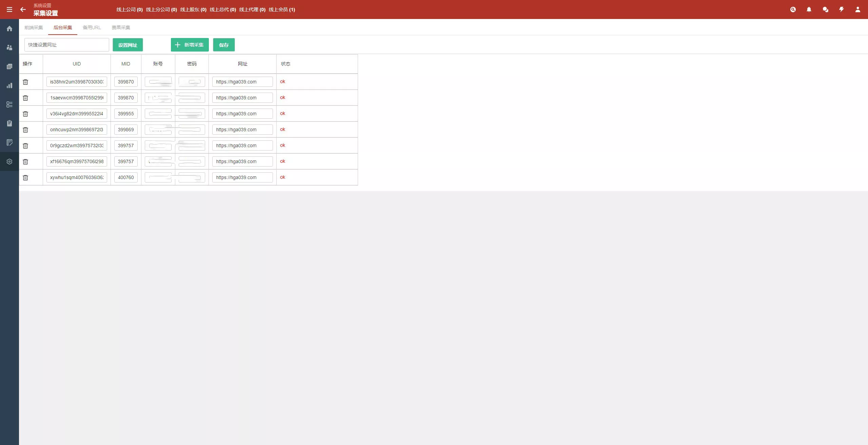This screenshot has width=868, height=445.
Task: Open the notes edit icon in sidebar
Action: (9, 142)
